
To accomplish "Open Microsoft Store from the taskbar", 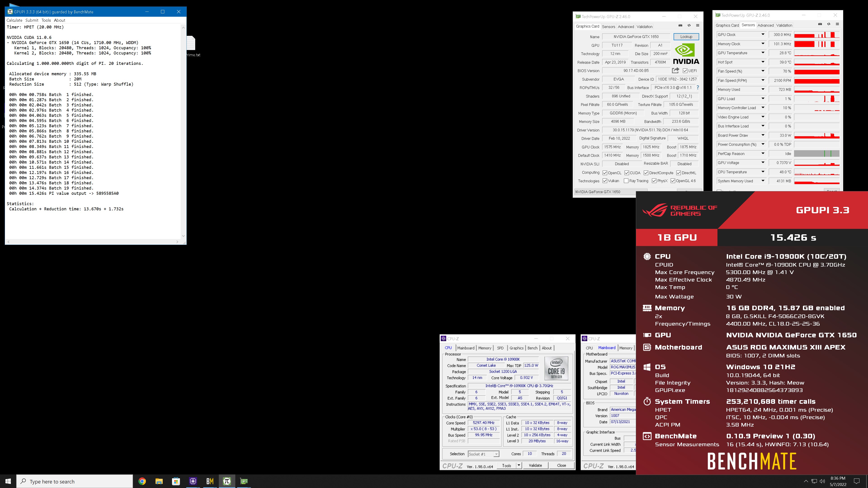I will 176,481.
